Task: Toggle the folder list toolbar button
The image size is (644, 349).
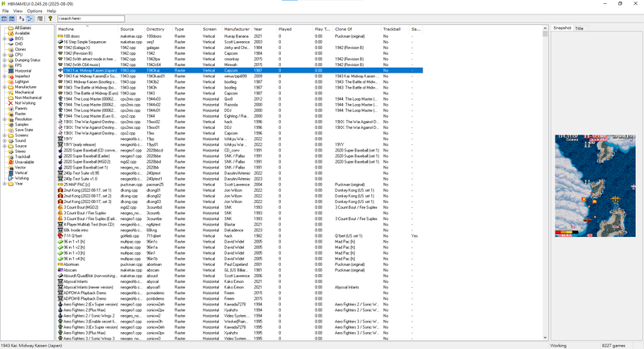Action: pyautogui.click(x=4, y=19)
